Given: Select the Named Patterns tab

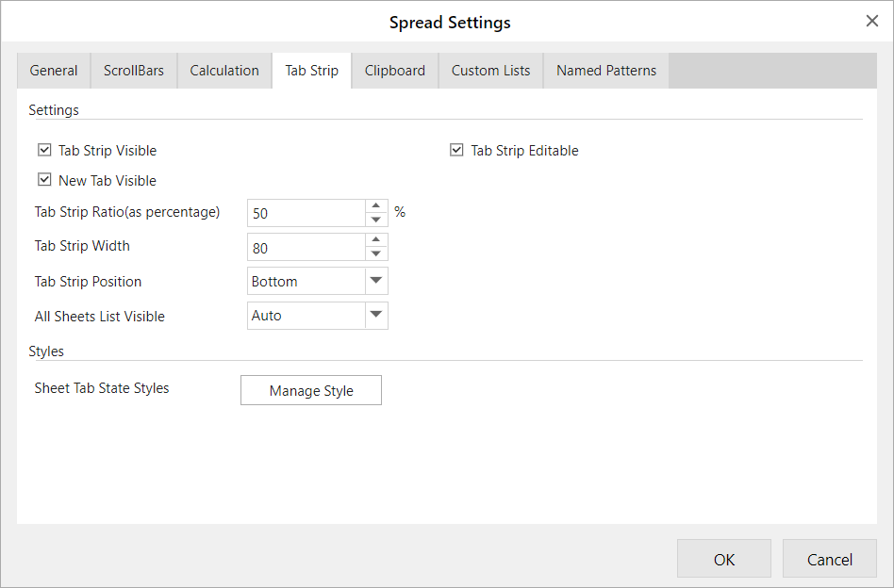Looking at the screenshot, I should click(605, 70).
